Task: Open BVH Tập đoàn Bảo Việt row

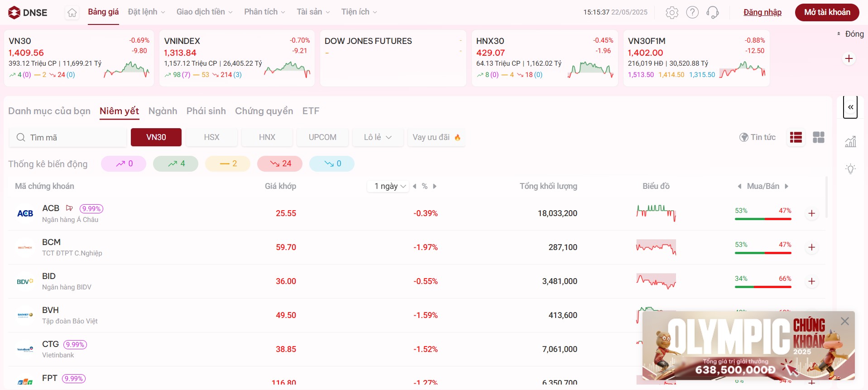Action: (x=417, y=315)
